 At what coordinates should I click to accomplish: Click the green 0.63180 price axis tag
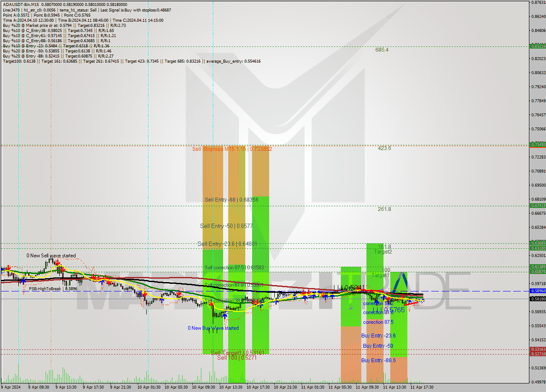(x=537, y=248)
